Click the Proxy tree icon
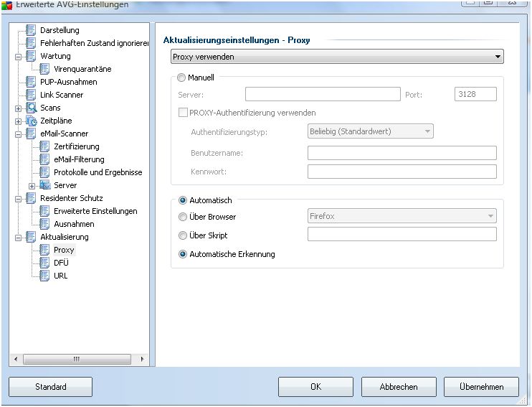 [44, 250]
